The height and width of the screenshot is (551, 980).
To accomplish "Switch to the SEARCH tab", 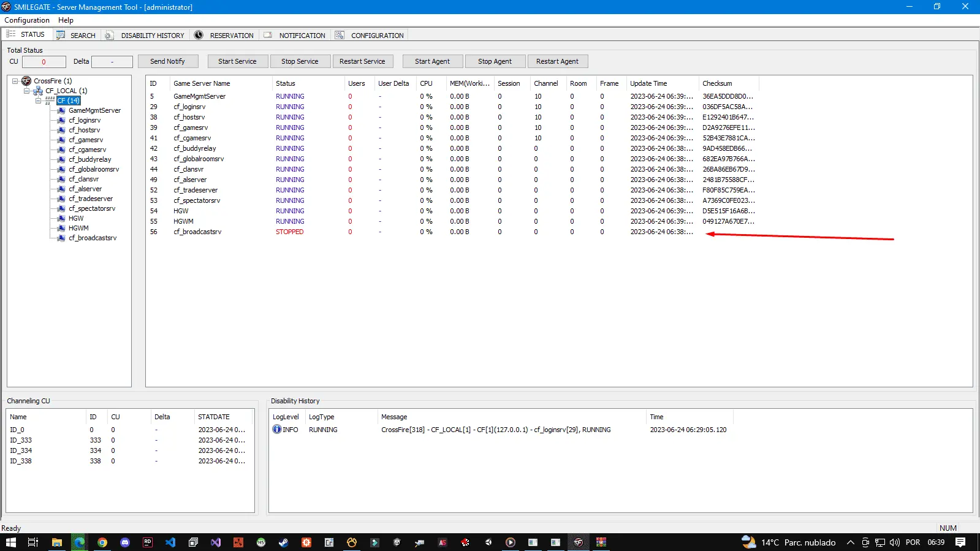I will click(x=77, y=35).
